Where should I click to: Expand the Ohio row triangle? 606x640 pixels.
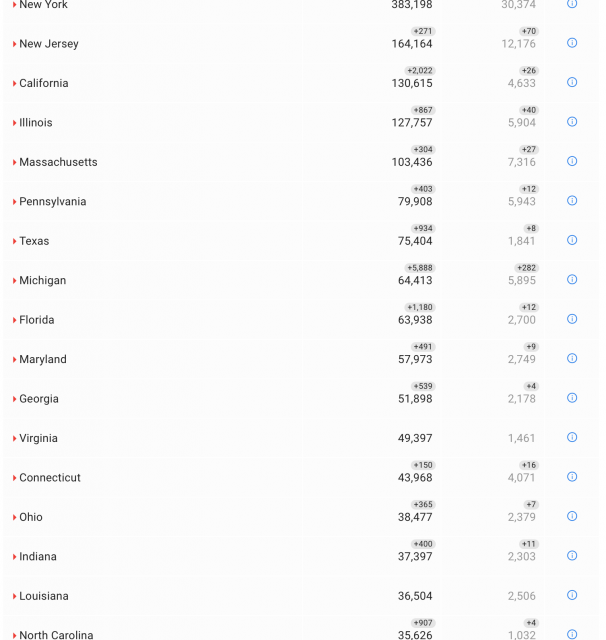pyautogui.click(x=14, y=518)
